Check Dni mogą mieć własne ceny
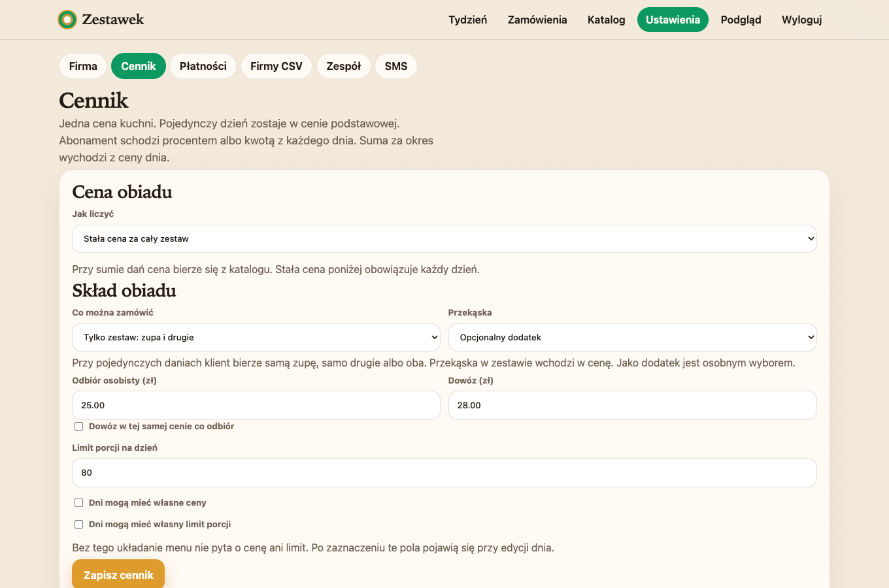The width and height of the screenshot is (889, 588). 79,502
